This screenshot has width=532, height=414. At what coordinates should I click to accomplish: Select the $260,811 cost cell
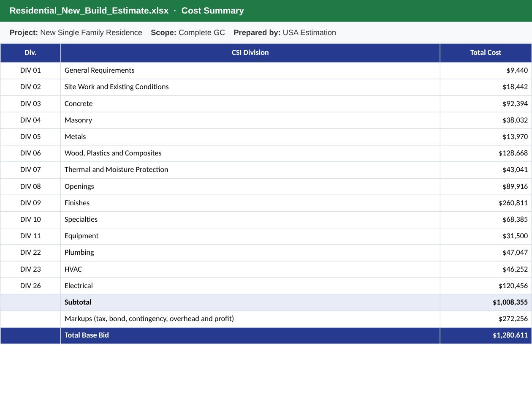point(486,203)
